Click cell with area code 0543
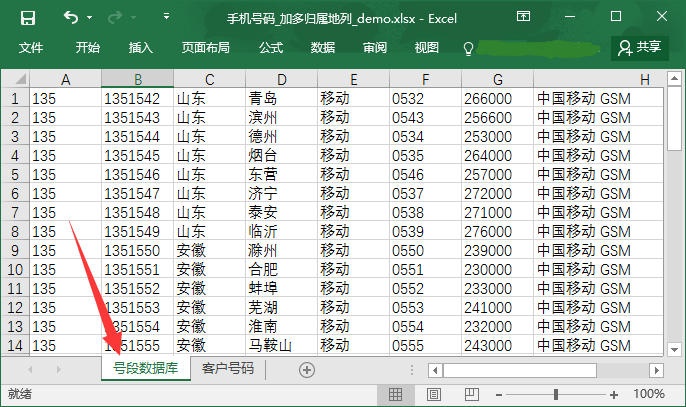Image resolution: width=686 pixels, height=407 pixels. 425,117
